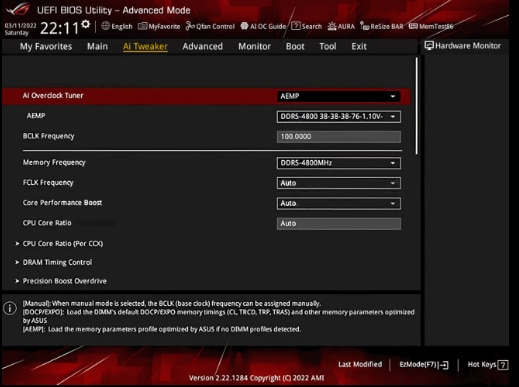
Task: Click the [AEMP] help description line
Action: pos(162,329)
